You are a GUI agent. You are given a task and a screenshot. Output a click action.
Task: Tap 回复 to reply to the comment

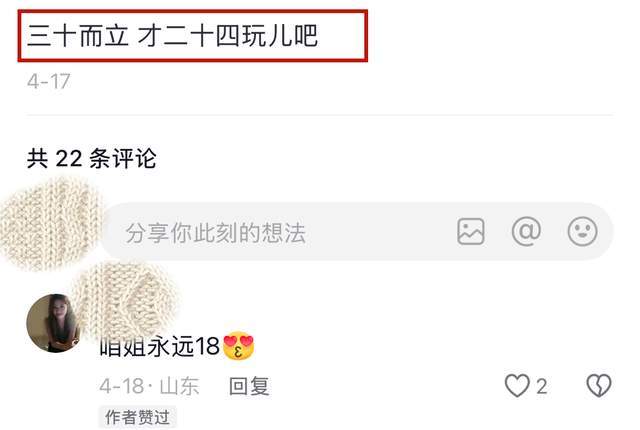coord(249,386)
